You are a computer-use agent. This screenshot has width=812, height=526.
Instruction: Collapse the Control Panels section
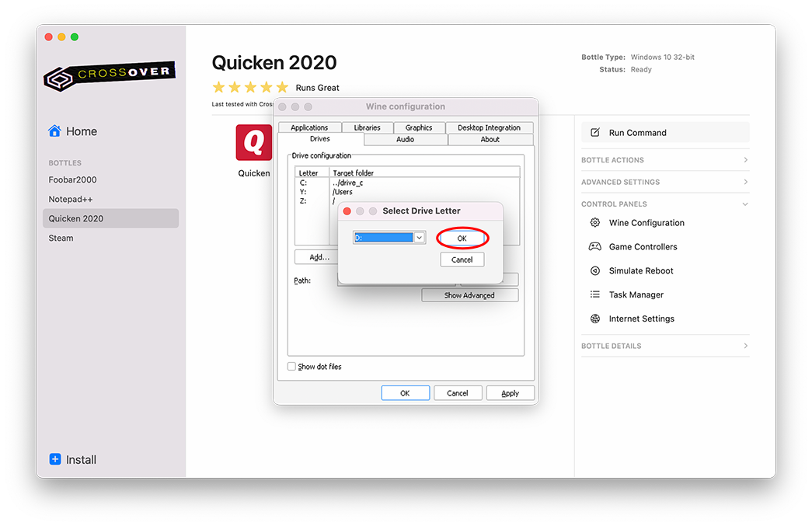[x=665, y=204]
